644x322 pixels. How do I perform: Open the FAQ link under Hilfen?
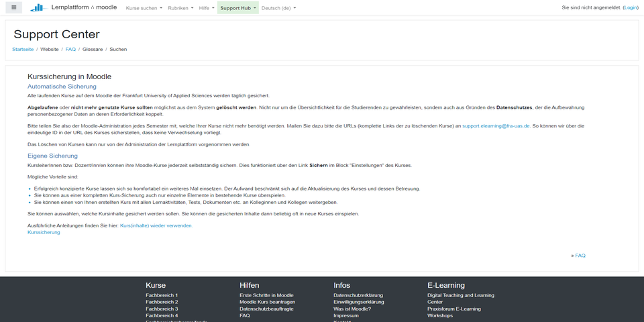[x=245, y=315]
